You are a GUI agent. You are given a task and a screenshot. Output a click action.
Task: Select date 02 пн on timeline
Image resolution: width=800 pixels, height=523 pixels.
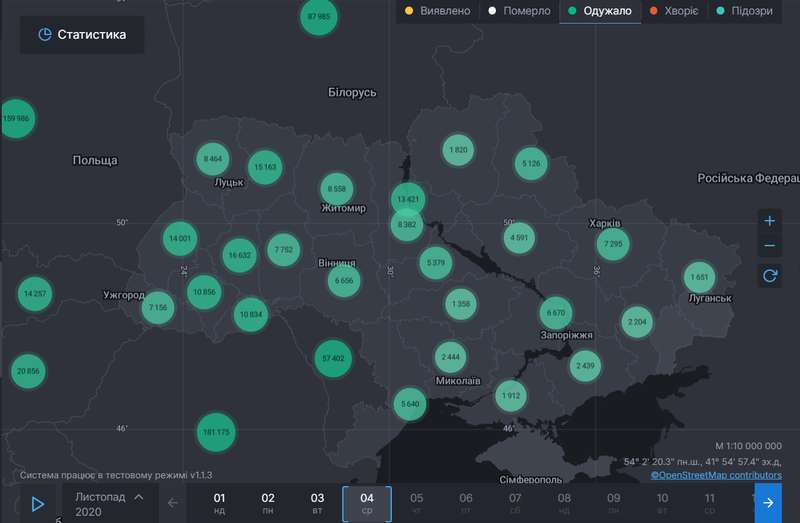(268, 503)
